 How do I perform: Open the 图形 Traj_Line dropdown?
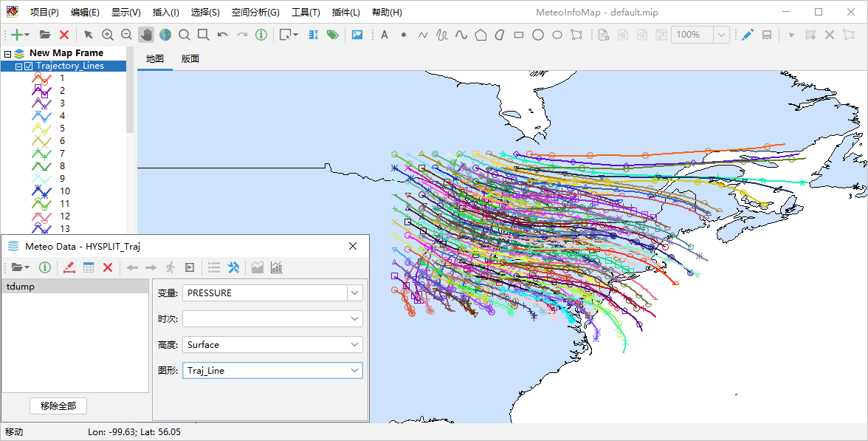pyautogui.click(x=355, y=371)
